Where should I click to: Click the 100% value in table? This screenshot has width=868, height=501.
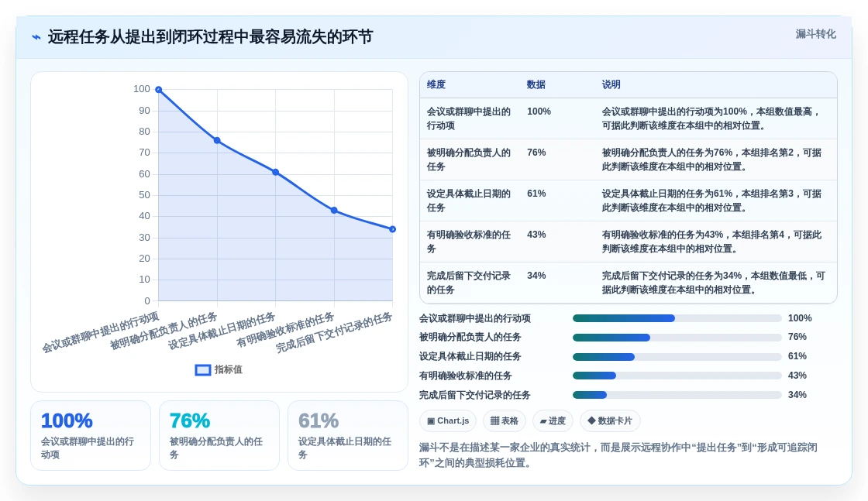tap(539, 112)
